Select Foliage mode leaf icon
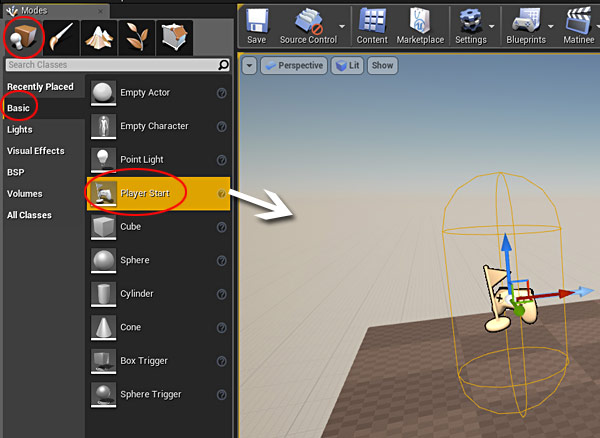 pos(135,36)
